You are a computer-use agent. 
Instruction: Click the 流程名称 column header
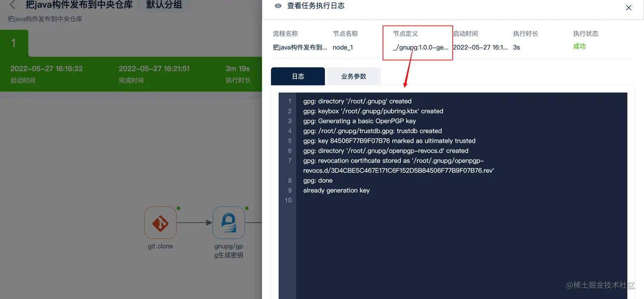285,33
